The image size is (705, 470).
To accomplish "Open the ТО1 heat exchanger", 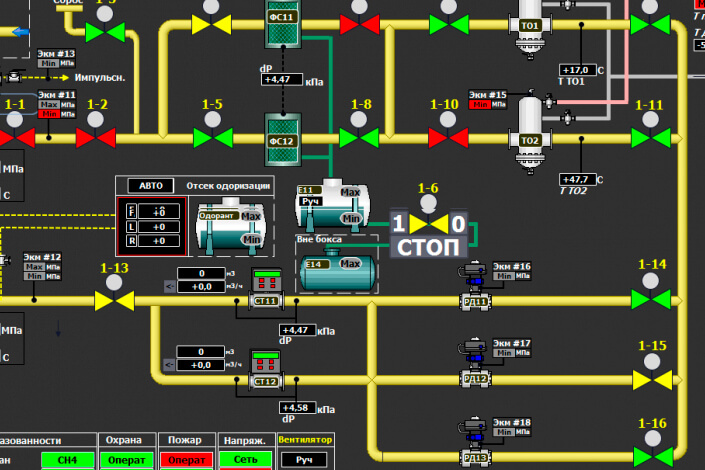I will pos(530,26).
